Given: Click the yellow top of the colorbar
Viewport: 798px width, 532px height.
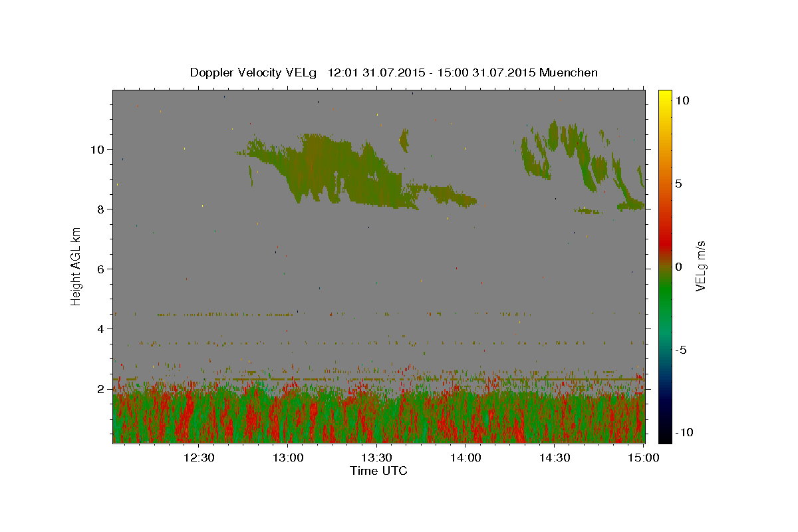Looking at the screenshot, I should pos(664,96).
